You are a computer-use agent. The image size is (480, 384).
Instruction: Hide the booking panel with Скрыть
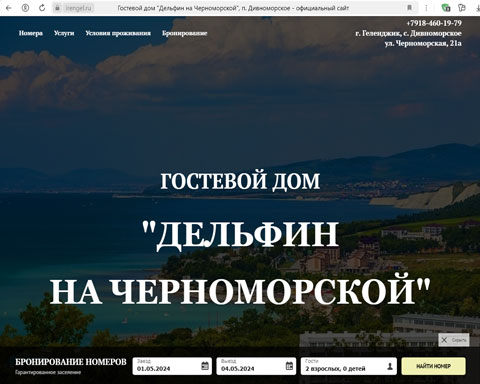click(454, 340)
